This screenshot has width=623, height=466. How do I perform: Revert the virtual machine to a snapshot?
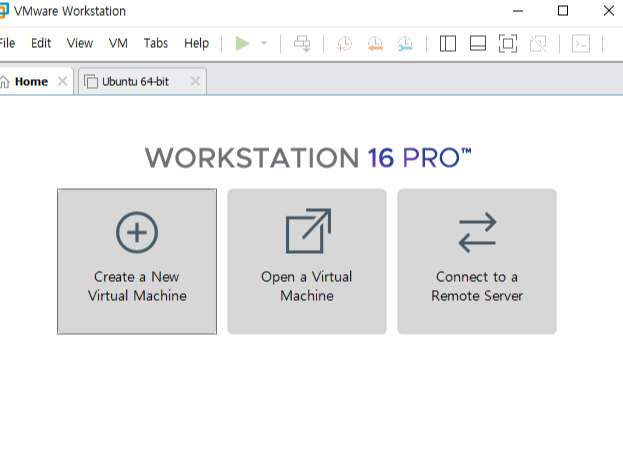[375, 43]
